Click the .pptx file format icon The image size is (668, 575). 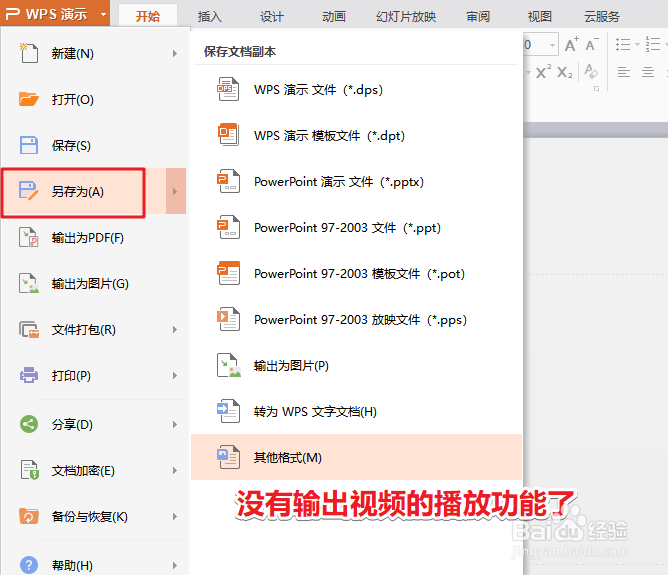point(228,181)
